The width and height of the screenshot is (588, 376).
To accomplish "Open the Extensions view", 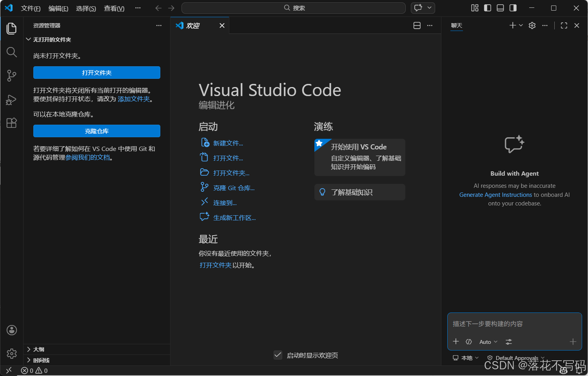I will pos(12,123).
